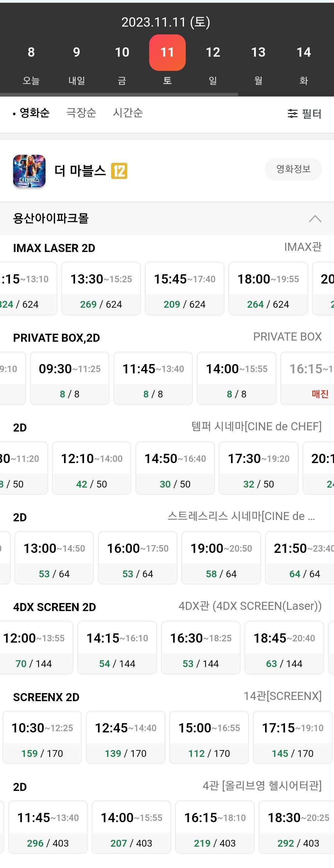Pick the 스트레스리스 시네마 19:00 showtime
The image size is (334, 868).
[x=221, y=558]
